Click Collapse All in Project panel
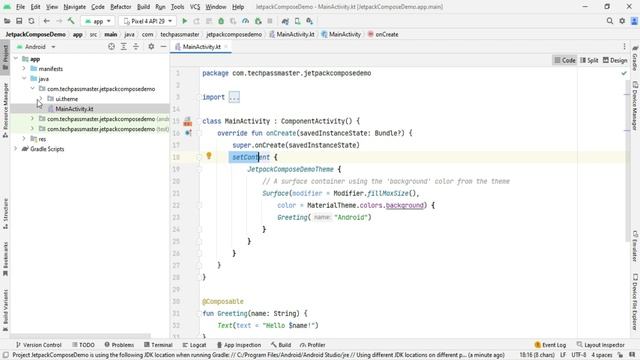 coord(136,47)
